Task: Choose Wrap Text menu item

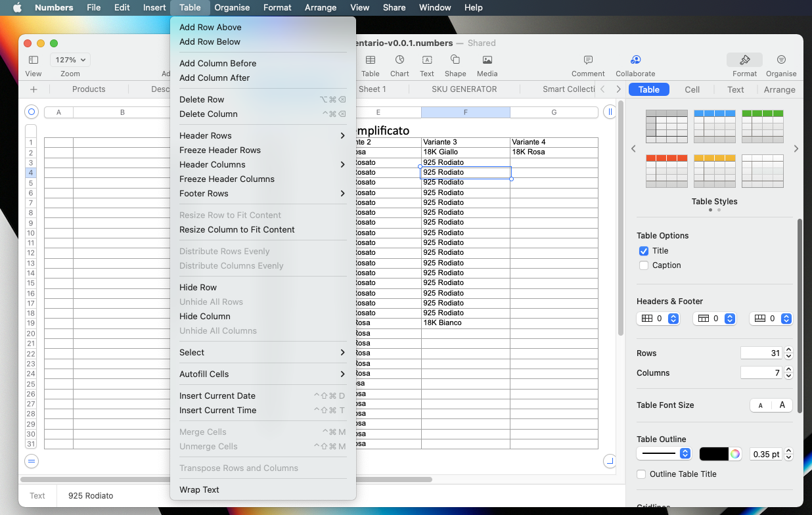Action: pyautogui.click(x=263, y=490)
